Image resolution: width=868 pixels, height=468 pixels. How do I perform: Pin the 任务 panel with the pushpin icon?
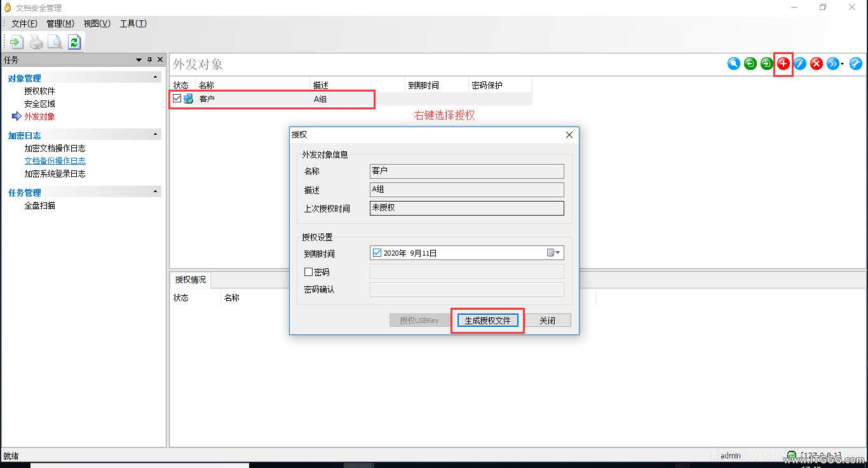(x=150, y=60)
